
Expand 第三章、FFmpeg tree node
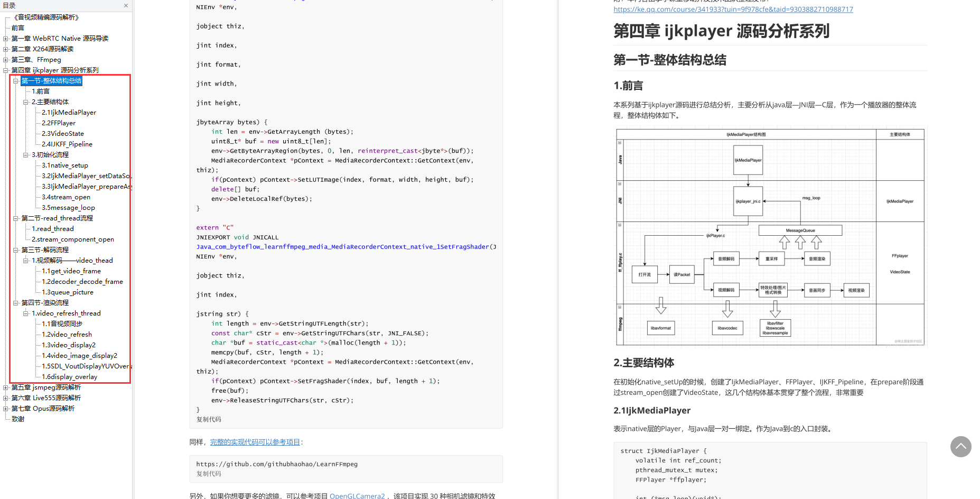(x=6, y=60)
